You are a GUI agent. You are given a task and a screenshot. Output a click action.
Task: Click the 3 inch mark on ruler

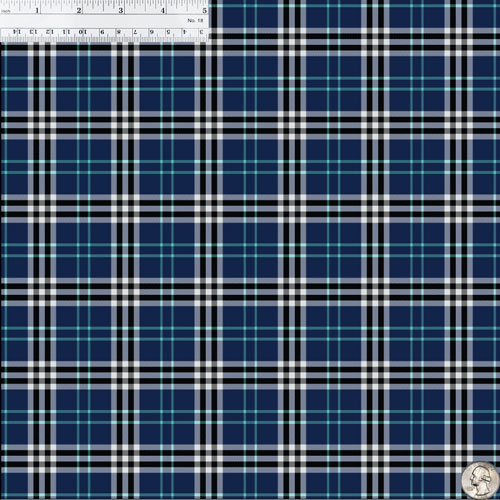[121, 10]
